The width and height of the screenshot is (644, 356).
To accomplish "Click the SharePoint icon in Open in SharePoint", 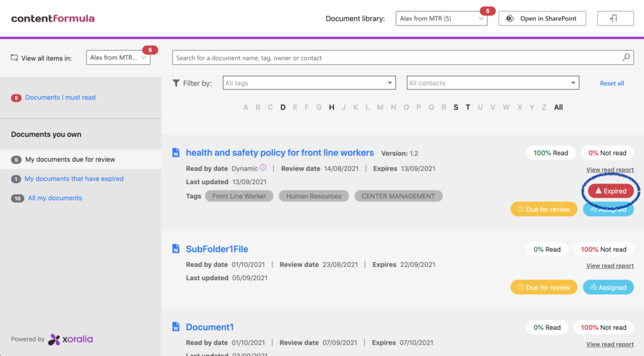I will click(510, 18).
